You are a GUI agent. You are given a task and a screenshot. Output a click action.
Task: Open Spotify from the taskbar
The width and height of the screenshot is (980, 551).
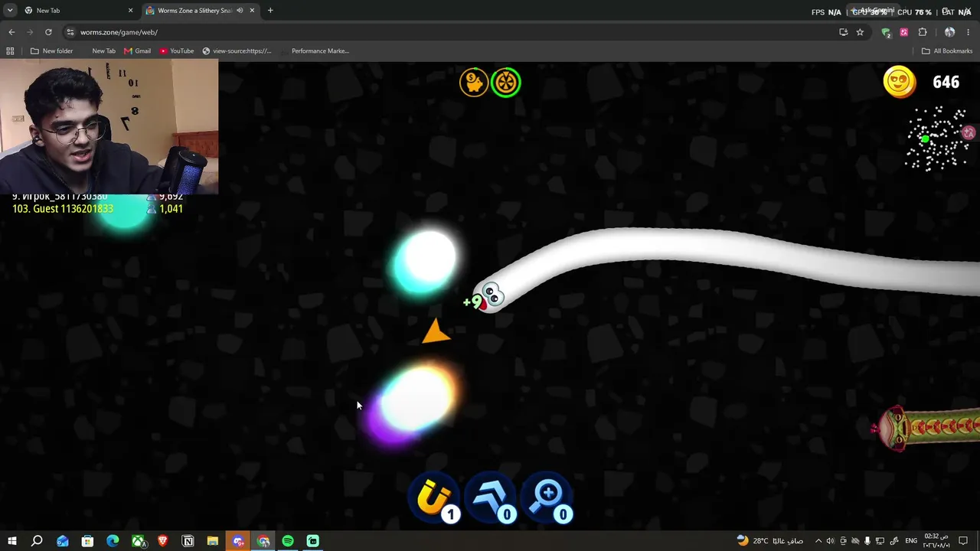click(x=288, y=541)
